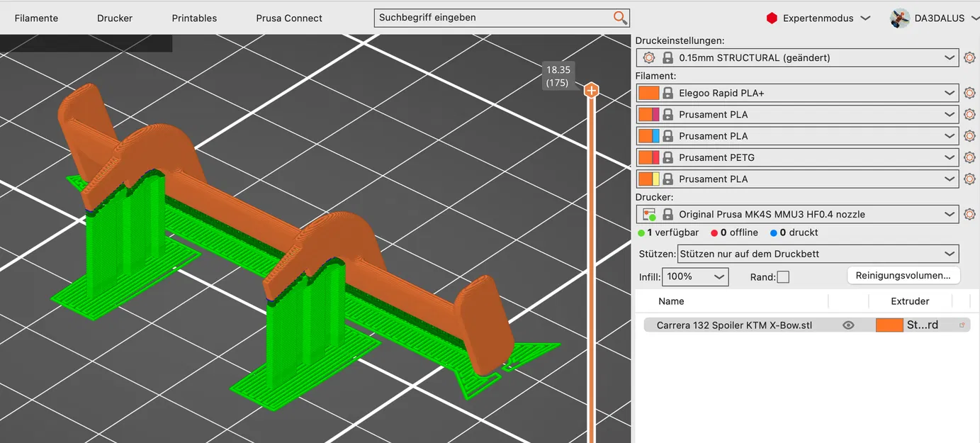Open print settings editor gear beside 0.15mm STRUCTURAL
Screen dimensions: 980x443
pos(969,57)
